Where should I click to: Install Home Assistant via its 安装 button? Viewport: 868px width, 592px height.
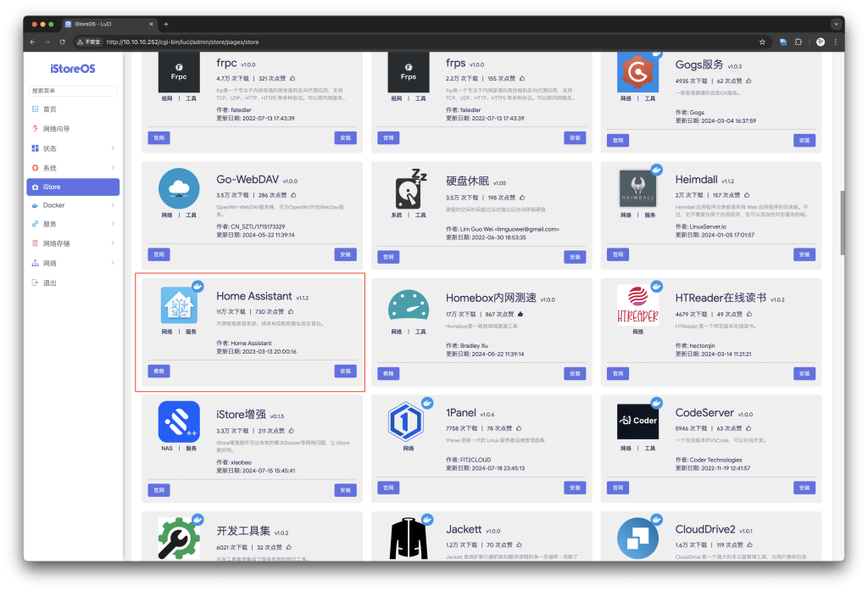tap(345, 371)
